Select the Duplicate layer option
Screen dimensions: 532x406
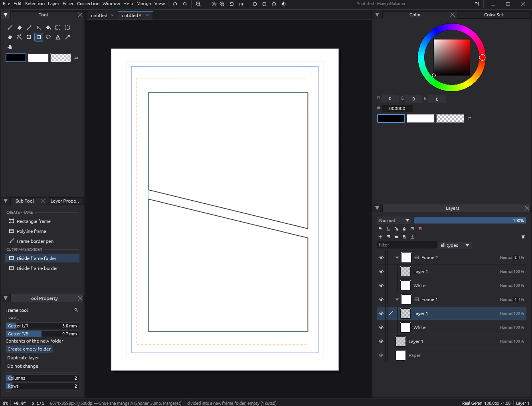23,358
